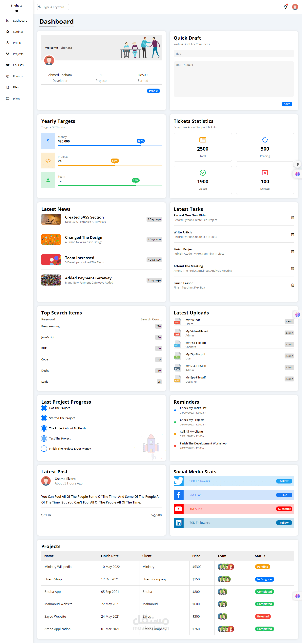Open Friends in the sidebar
The image size is (302, 644).
(16, 76)
